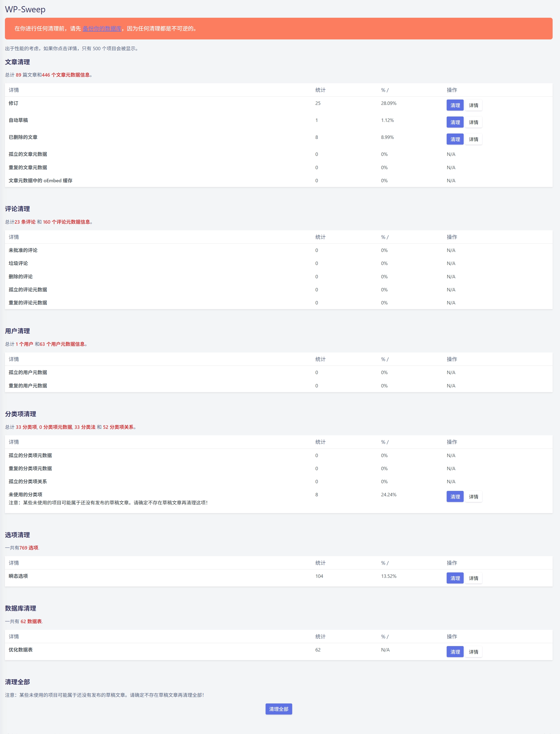This screenshot has height=734, width=560.
Task: Click the draft warning note under 未使用的分类项
Action: (x=108, y=503)
